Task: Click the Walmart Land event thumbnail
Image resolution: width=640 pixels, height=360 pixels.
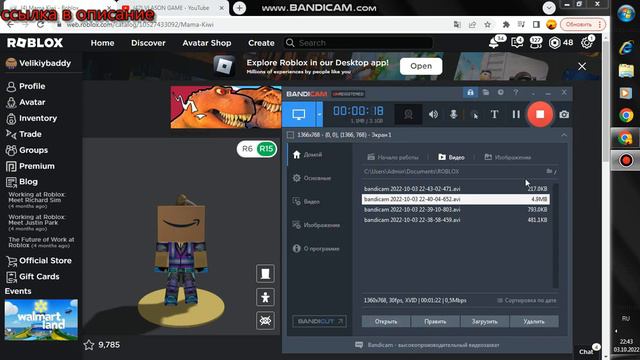Action: tap(41, 320)
